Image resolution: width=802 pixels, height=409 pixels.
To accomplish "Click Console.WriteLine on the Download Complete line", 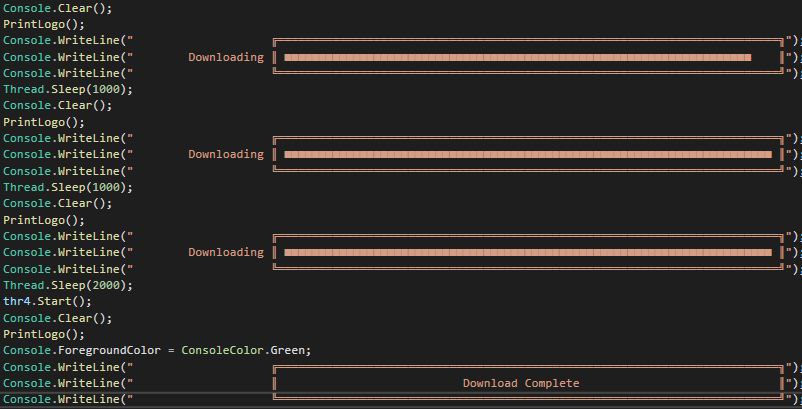I will 61,383.
